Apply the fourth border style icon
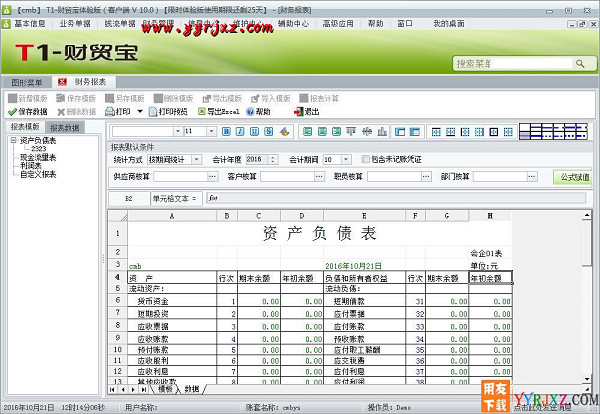 click(479, 132)
